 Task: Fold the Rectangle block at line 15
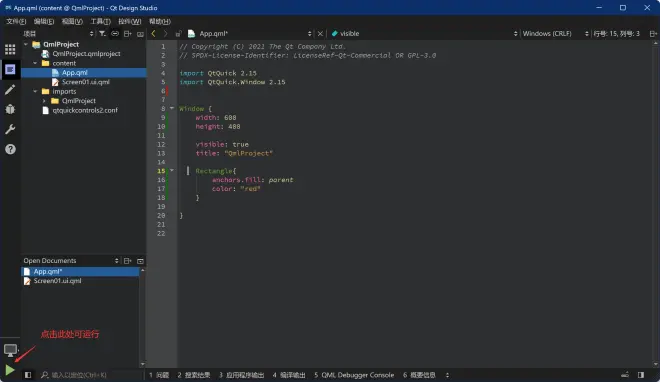point(172,170)
